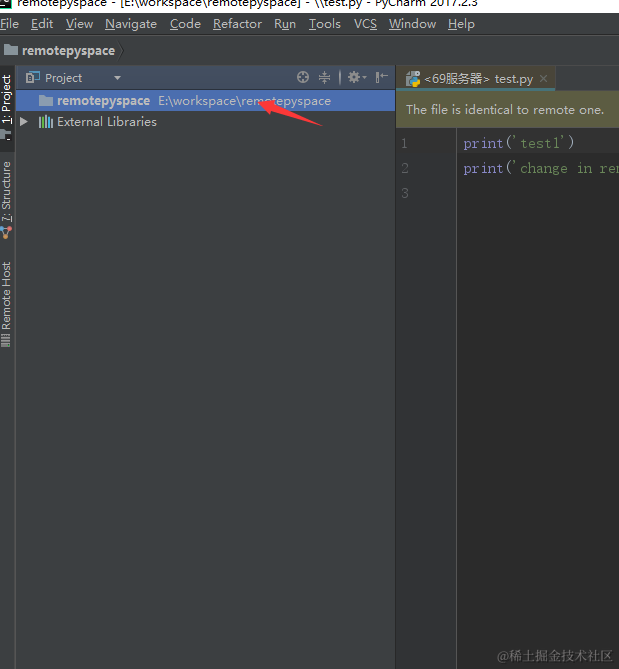Click remotepyspace breadcrumb in navigation bar

tap(68, 51)
